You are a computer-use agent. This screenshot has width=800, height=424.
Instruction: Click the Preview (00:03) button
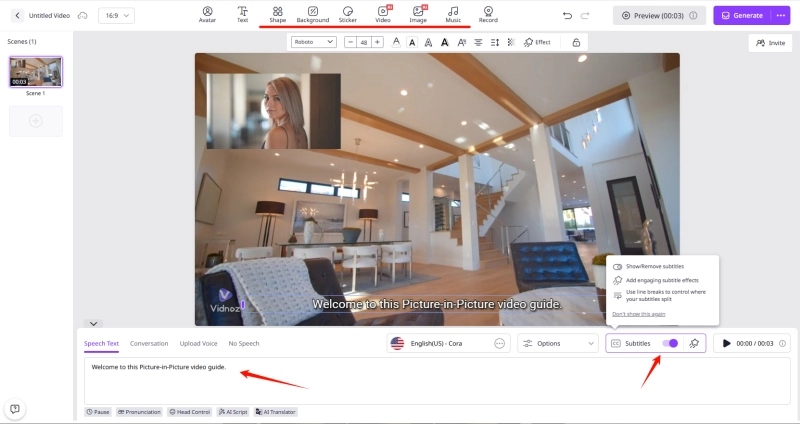(x=659, y=15)
